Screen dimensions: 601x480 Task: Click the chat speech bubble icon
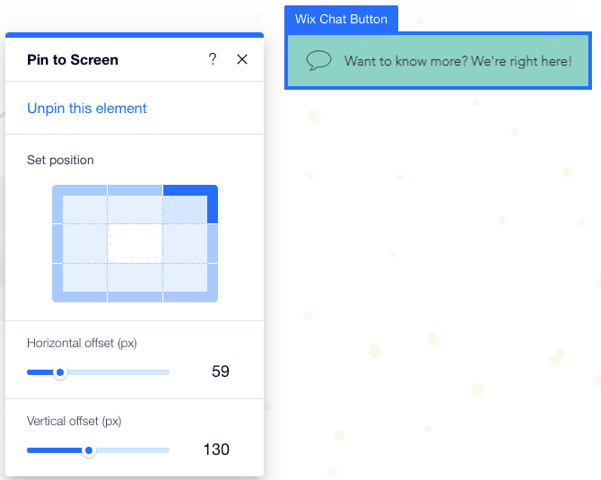pos(319,61)
